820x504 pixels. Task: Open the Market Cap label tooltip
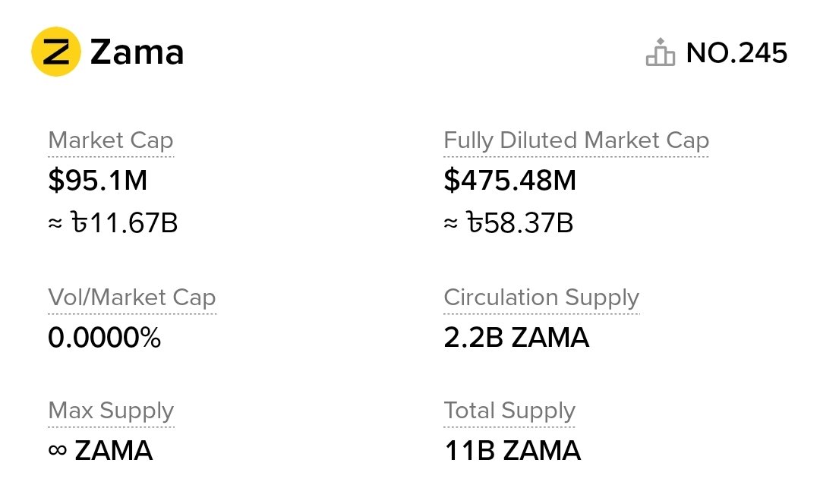pyautogui.click(x=111, y=140)
